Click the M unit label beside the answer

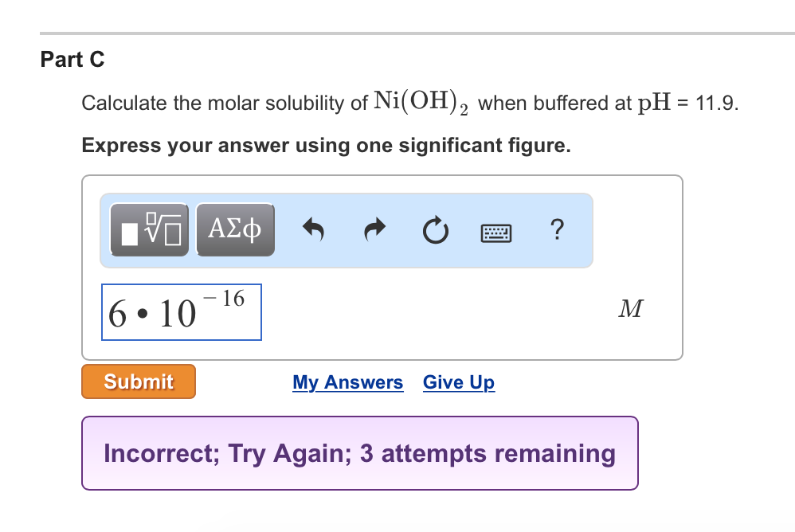(630, 309)
